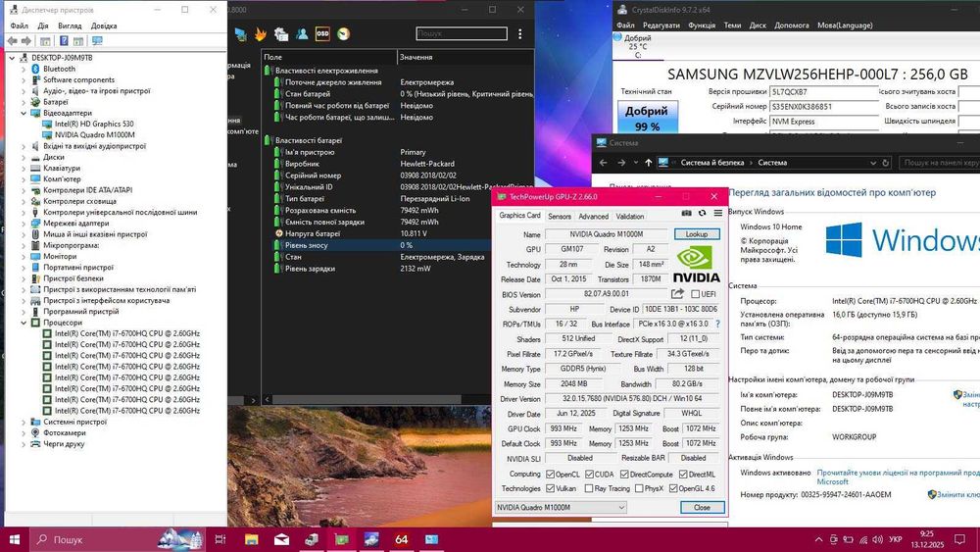The width and height of the screenshot is (980, 552).
Task: Open the NVIDIA Quadro M1000M GPU dropdown
Action: [560, 508]
